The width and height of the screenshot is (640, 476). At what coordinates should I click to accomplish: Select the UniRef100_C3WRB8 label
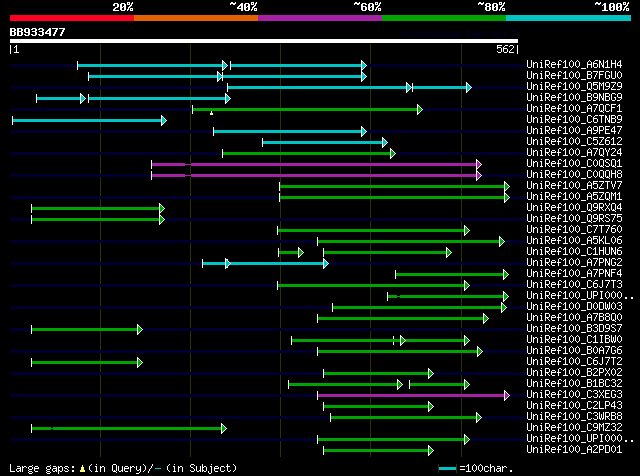[x=574, y=417]
